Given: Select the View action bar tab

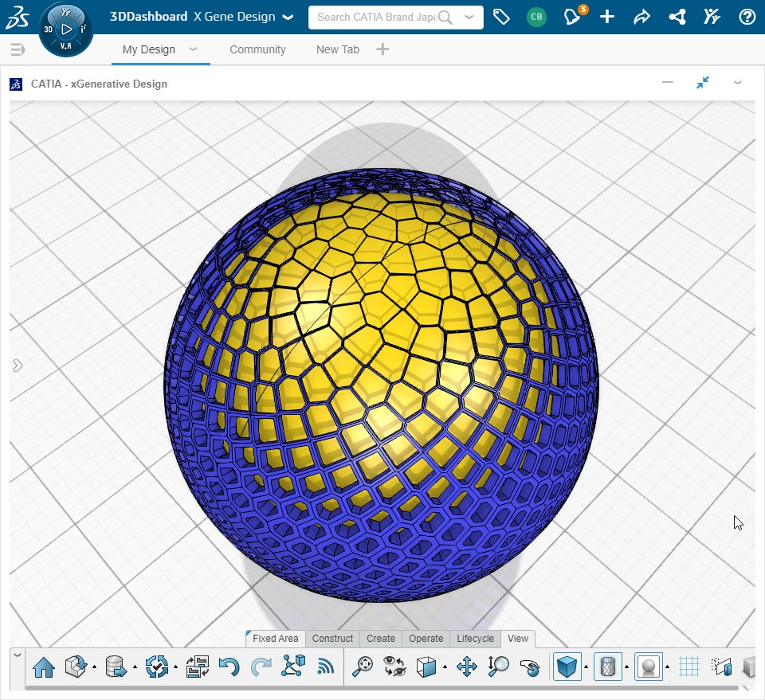Looking at the screenshot, I should [518, 639].
